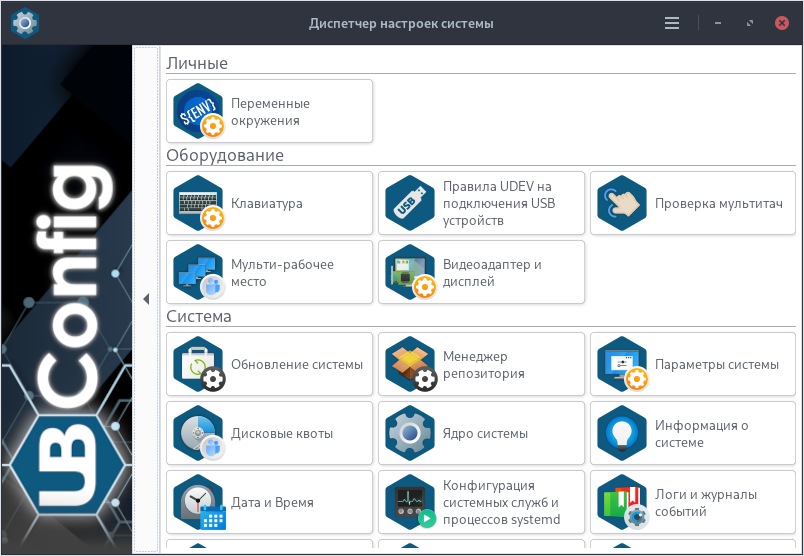
Task: Select the Логи и журналы событий label
Action: (706, 503)
